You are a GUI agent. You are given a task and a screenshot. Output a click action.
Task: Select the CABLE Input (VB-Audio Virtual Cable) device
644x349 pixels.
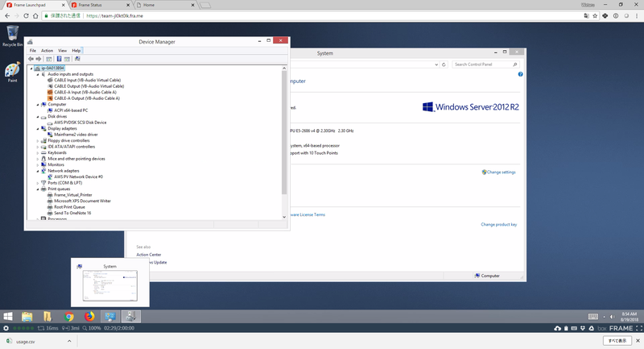click(87, 80)
